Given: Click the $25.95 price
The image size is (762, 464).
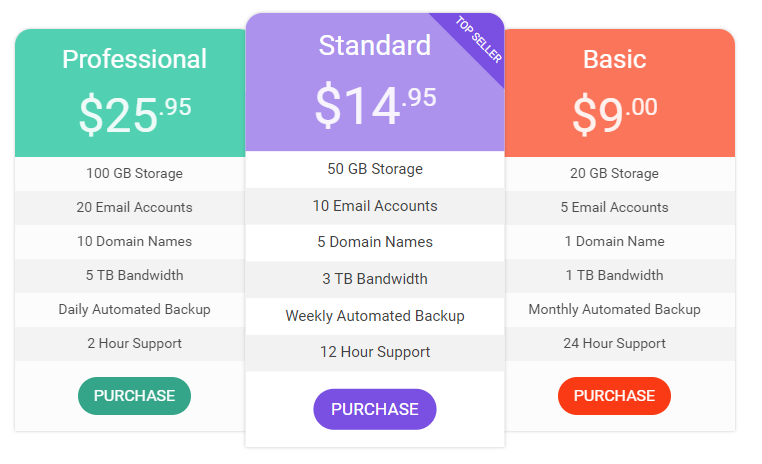Looking at the screenshot, I should pos(135,114).
